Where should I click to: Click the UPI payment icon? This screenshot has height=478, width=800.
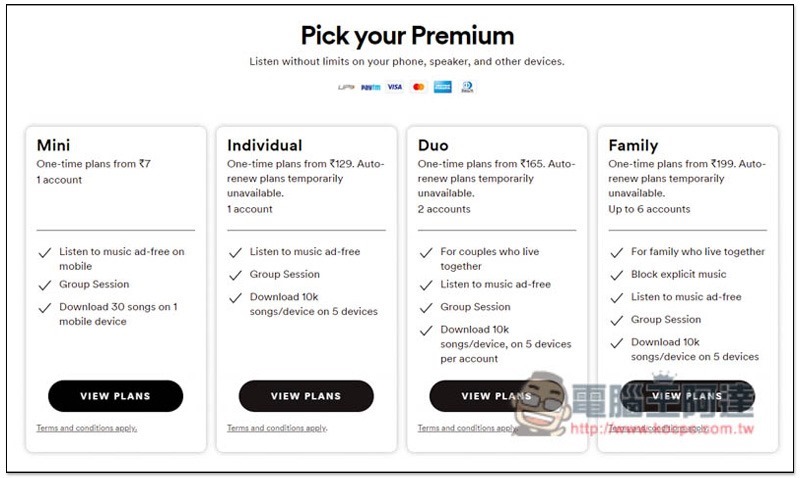[x=346, y=87]
